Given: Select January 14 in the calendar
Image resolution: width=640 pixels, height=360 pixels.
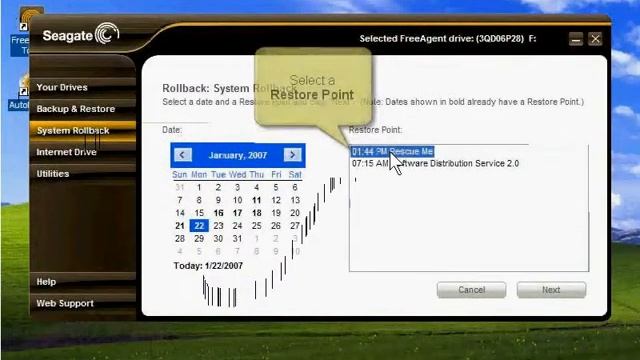Looking at the screenshot, I should (x=180, y=213).
